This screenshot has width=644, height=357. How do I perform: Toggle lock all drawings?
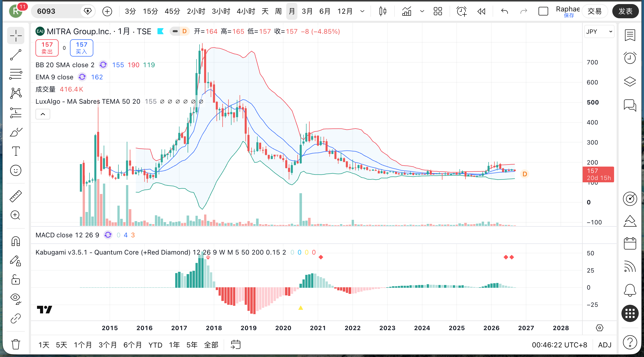[x=16, y=280]
